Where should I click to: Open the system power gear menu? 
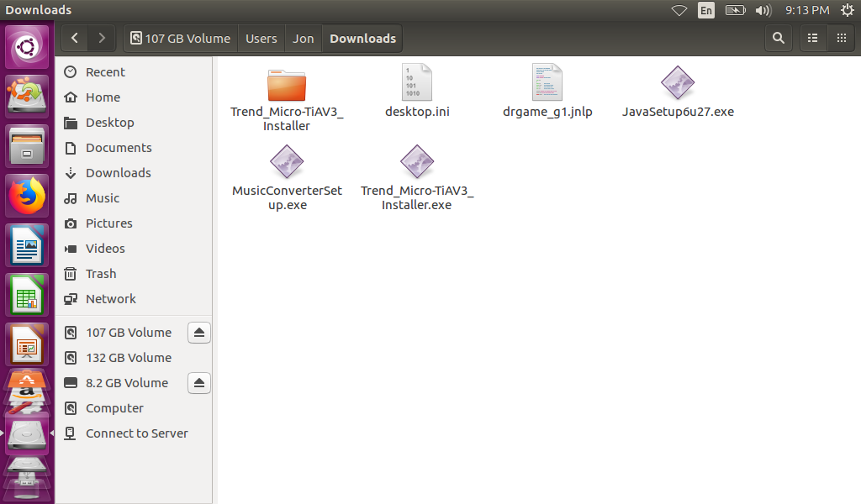847,10
